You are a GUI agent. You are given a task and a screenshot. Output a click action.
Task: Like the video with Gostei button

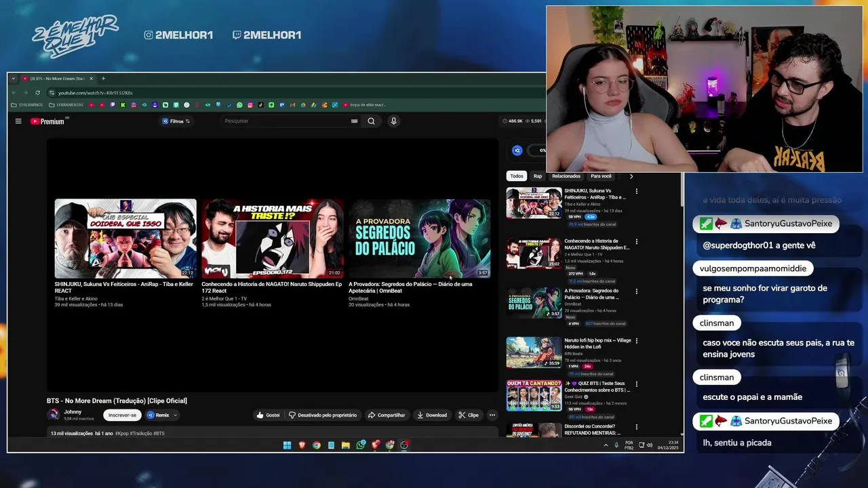click(x=268, y=415)
